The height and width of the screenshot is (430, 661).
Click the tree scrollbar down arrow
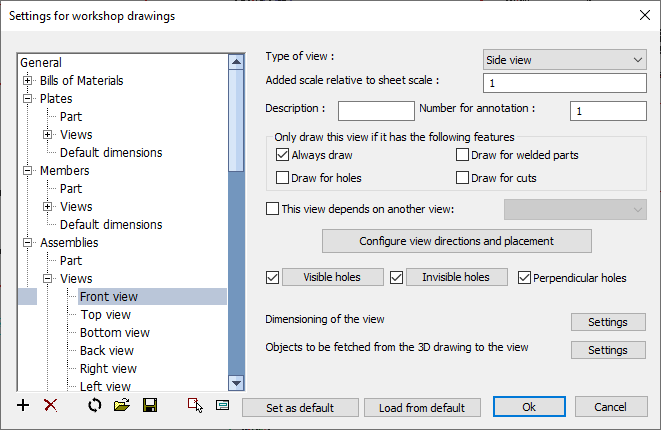(236, 383)
